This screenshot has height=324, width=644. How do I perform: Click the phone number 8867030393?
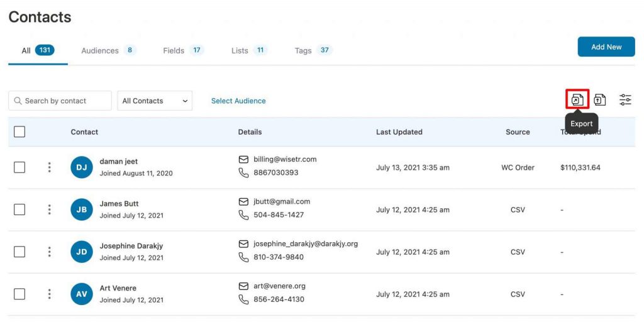(x=276, y=173)
